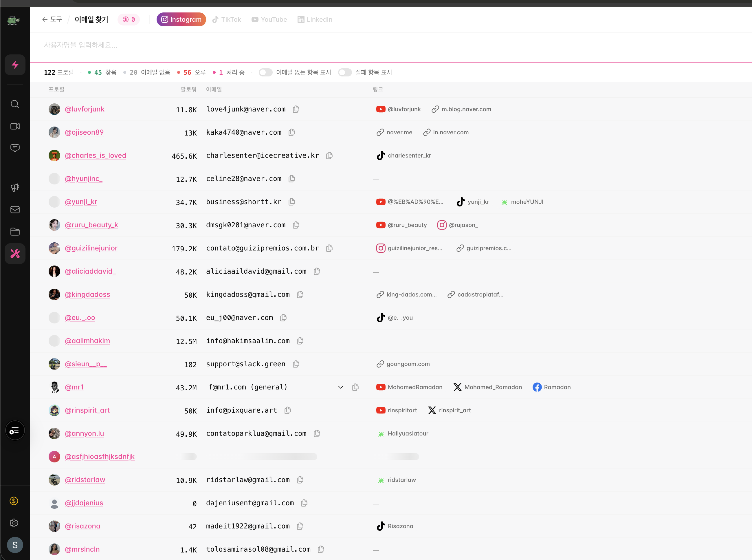
Task: Switch to the YouTube tab
Action: (269, 19)
